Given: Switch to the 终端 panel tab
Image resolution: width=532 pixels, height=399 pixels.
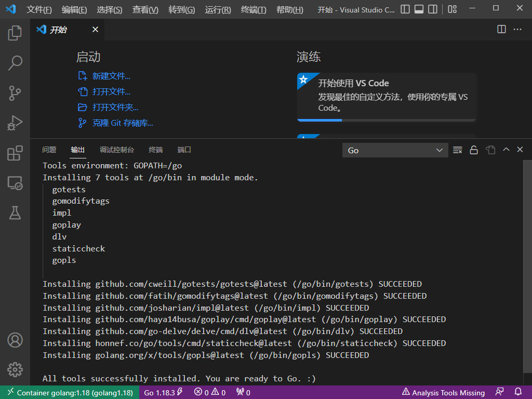Looking at the screenshot, I should click(x=156, y=150).
